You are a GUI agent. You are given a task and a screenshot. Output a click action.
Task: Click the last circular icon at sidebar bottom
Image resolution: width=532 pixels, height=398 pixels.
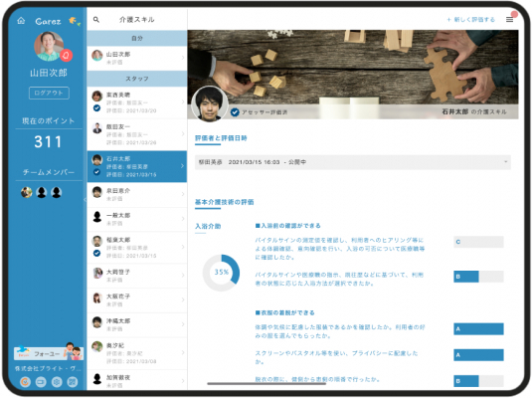[x=73, y=382]
